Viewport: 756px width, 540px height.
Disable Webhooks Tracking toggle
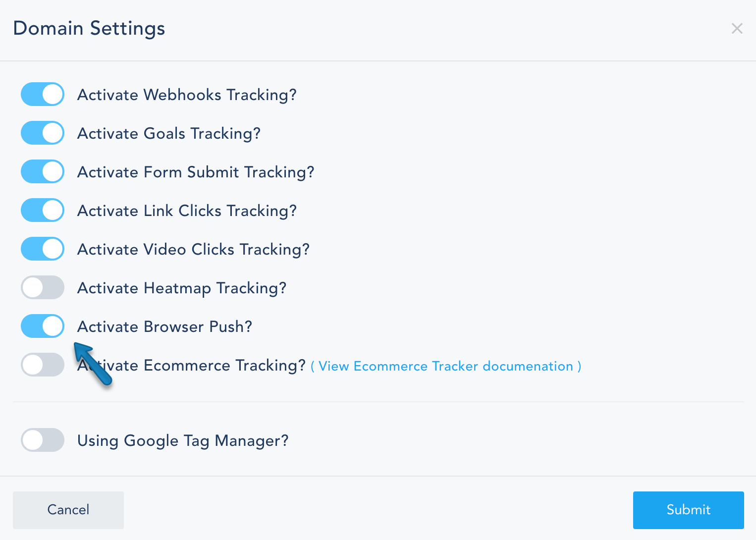[x=43, y=94]
